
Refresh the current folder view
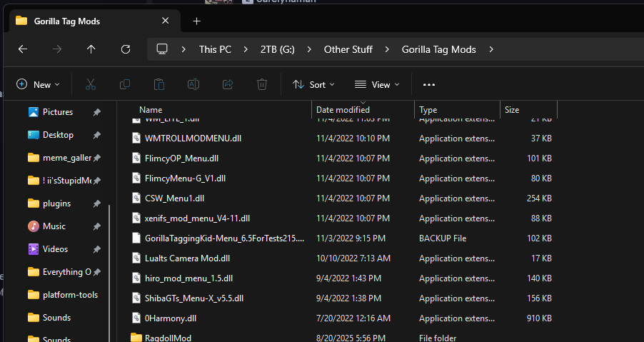(126, 49)
